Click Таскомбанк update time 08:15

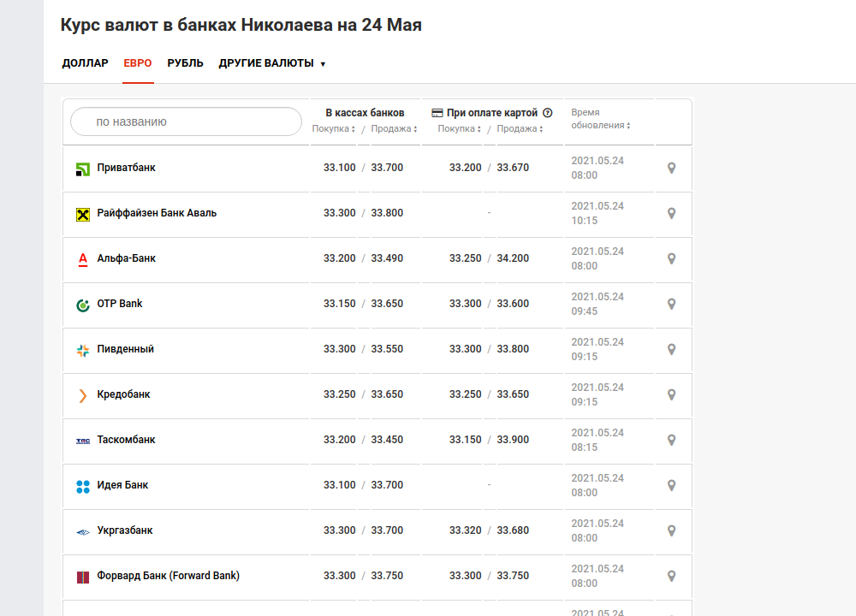click(x=584, y=447)
